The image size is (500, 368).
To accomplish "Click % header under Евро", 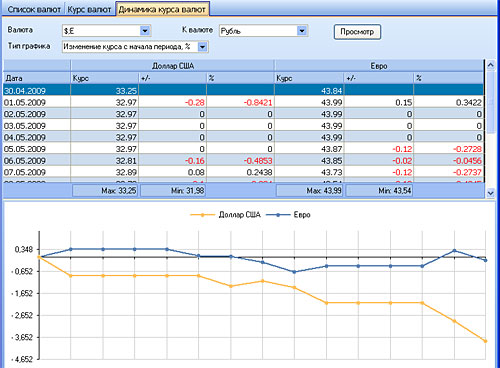I will [x=449, y=78].
